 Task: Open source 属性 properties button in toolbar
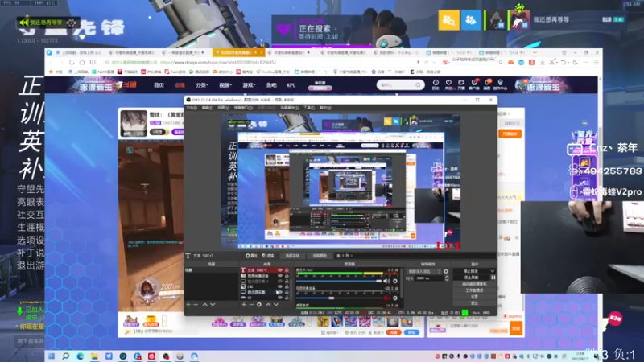click(x=251, y=256)
